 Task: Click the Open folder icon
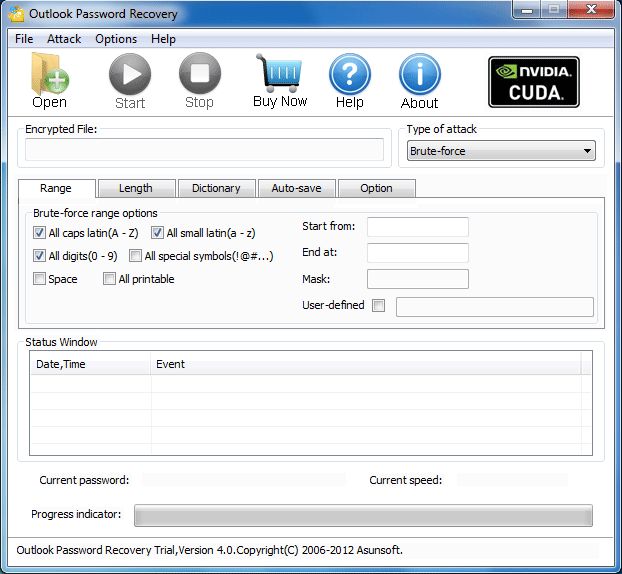click(x=49, y=75)
